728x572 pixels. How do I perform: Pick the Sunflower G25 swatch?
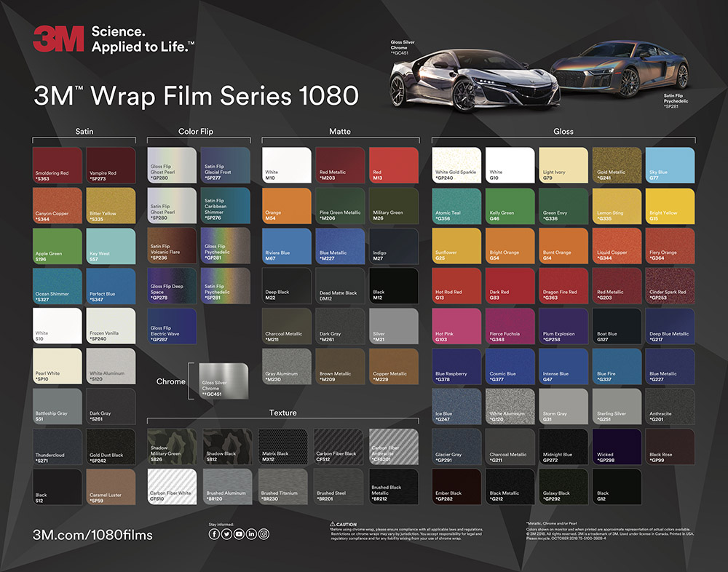[x=457, y=246]
